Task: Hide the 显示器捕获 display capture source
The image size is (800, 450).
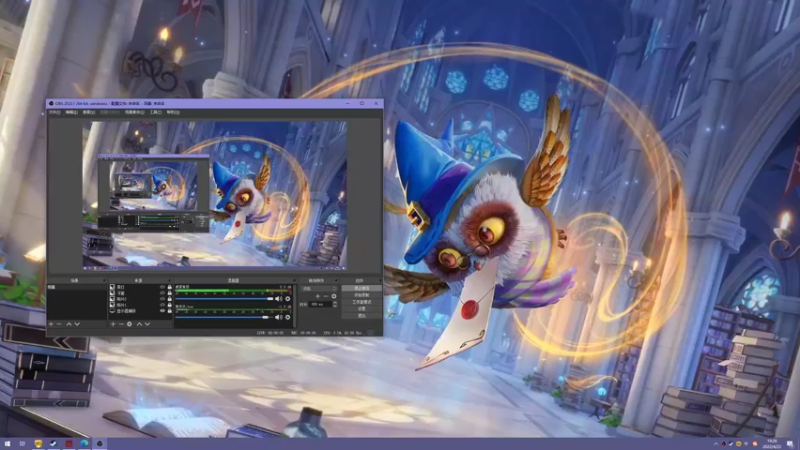Action: point(162,311)
